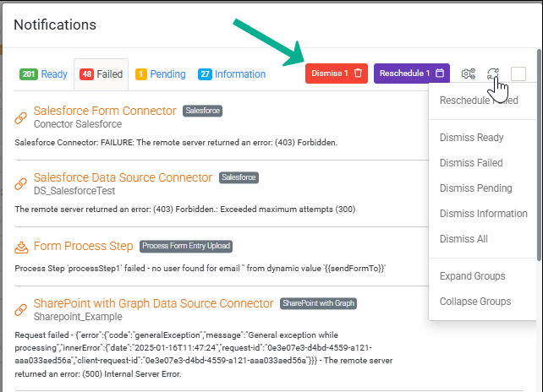Open the Pending tab
543x392 pixels.
click(161, 74)
